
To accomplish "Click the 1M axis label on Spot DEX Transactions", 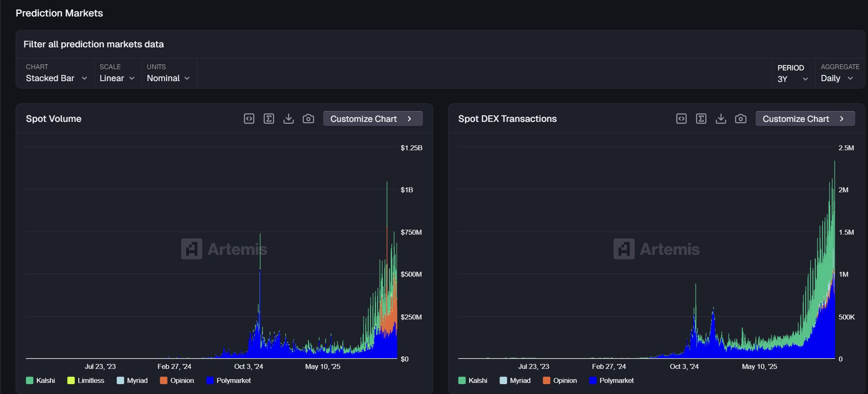I will pyautogui.click(x=843, y=274).
